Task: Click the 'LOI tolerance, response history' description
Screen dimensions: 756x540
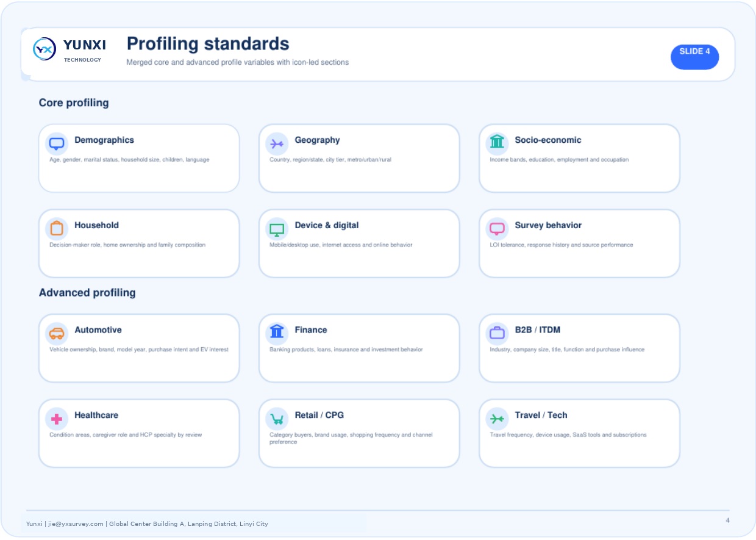Action: click(x=562, y=245)
